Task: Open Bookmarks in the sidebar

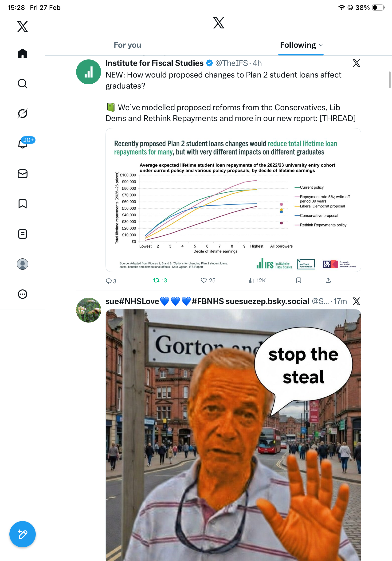Action: pyautogui.click(x=23, y=204)
